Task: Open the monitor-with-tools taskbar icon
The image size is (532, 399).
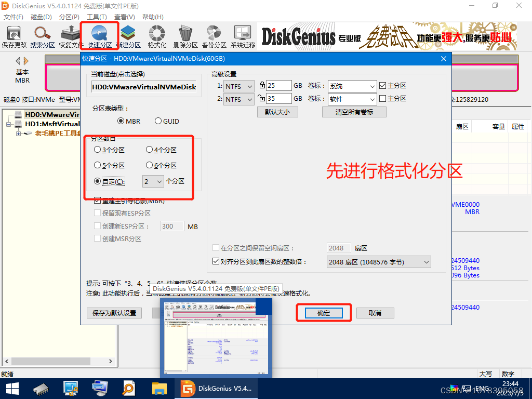Action: 71,389
